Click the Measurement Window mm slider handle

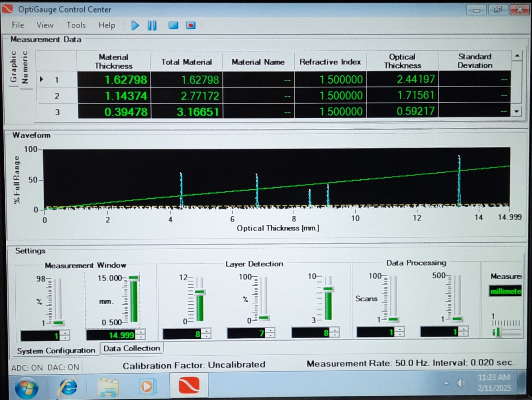[134, 278]
